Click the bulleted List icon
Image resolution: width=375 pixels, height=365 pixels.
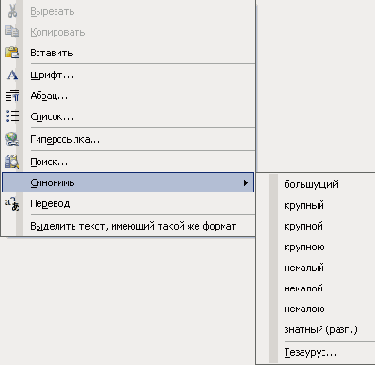[12, 116]
